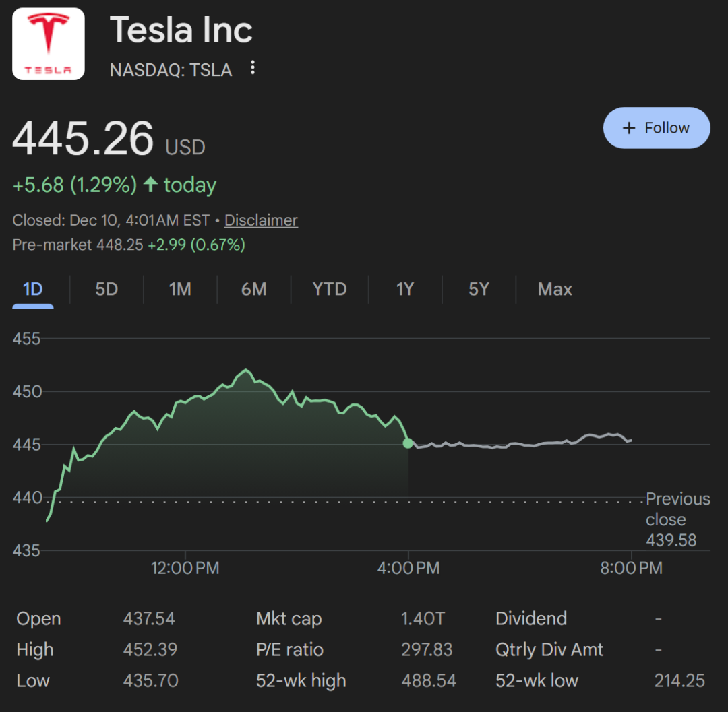Switch to the 5D chart range
Viewport: 728px width, 712px height.
pos(107,290)
